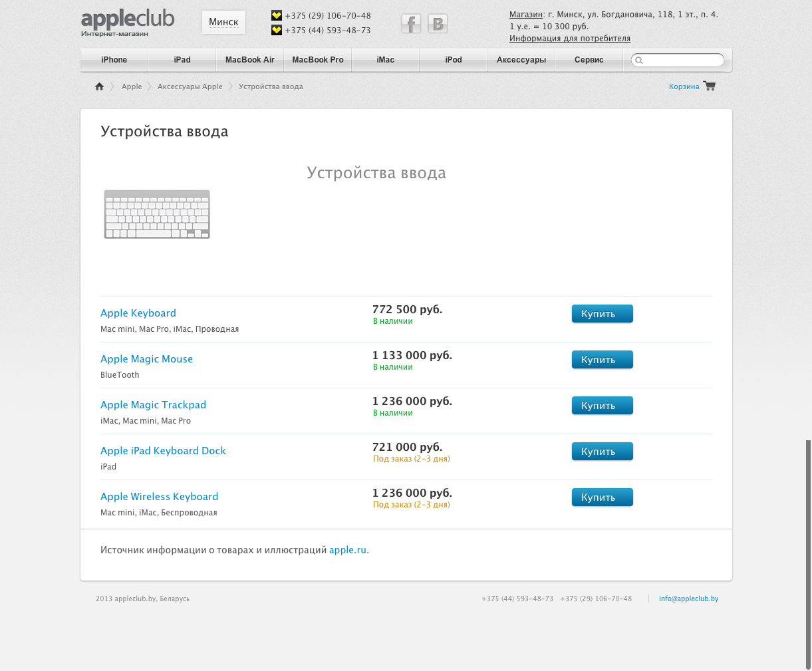
Task: Open the keyboard product image
Action: (157, 214)
